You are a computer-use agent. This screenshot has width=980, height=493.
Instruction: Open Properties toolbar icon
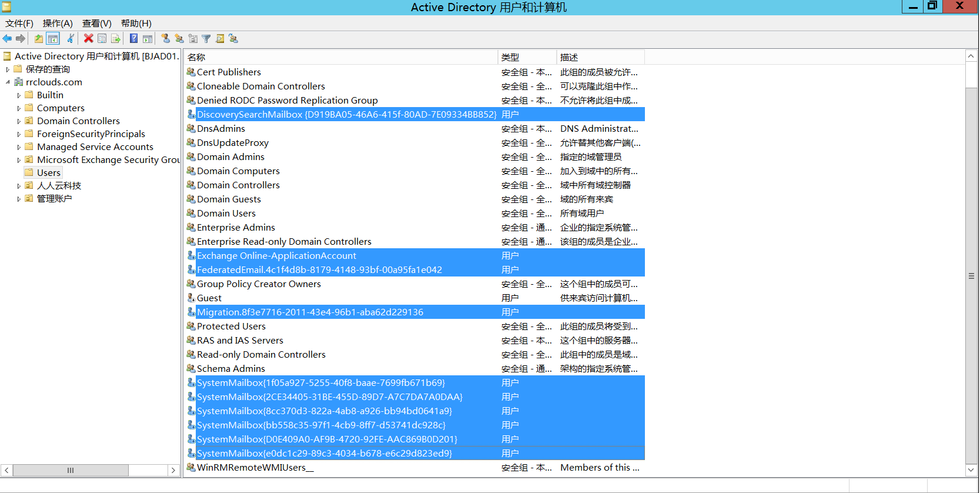click(x=102, y=39)
